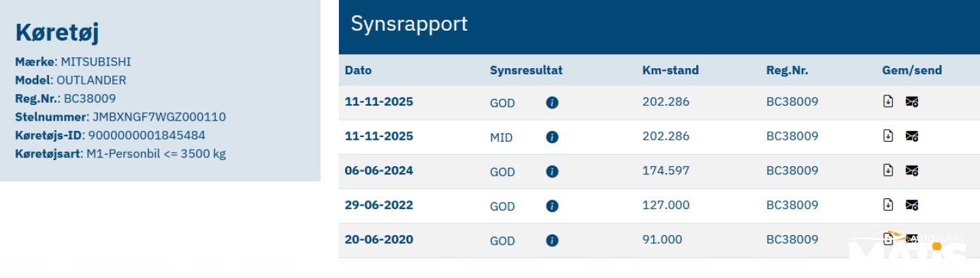
Task: Click info icon for 29-06-2022 inspection
Action: (552, 206)
